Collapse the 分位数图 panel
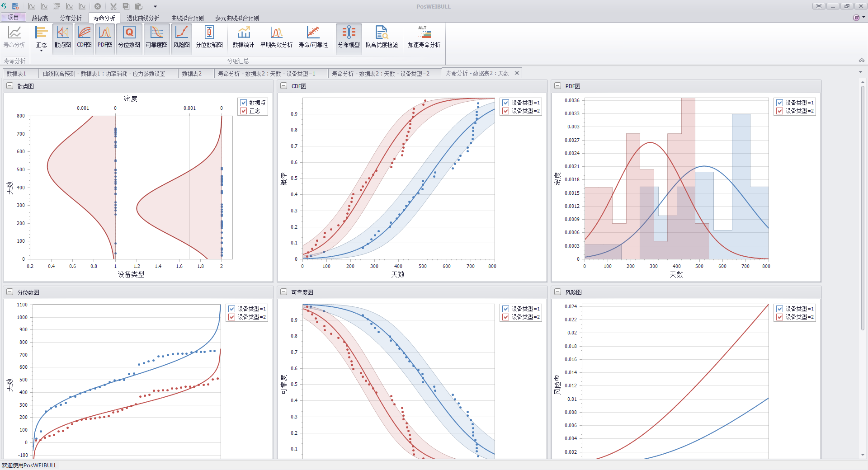The width and height of the screenshot is (868, 470). (9, 292)
